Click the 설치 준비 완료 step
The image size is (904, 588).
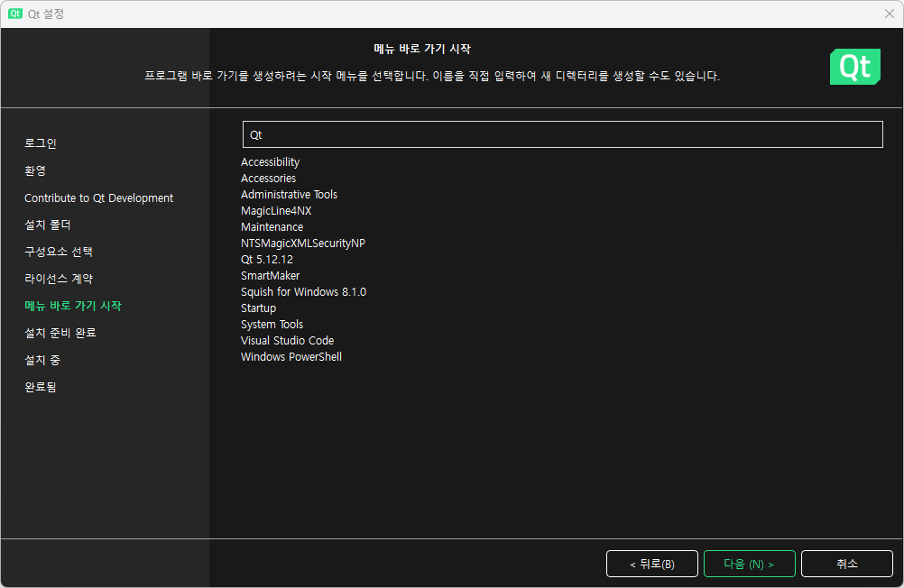click(60, 333)
